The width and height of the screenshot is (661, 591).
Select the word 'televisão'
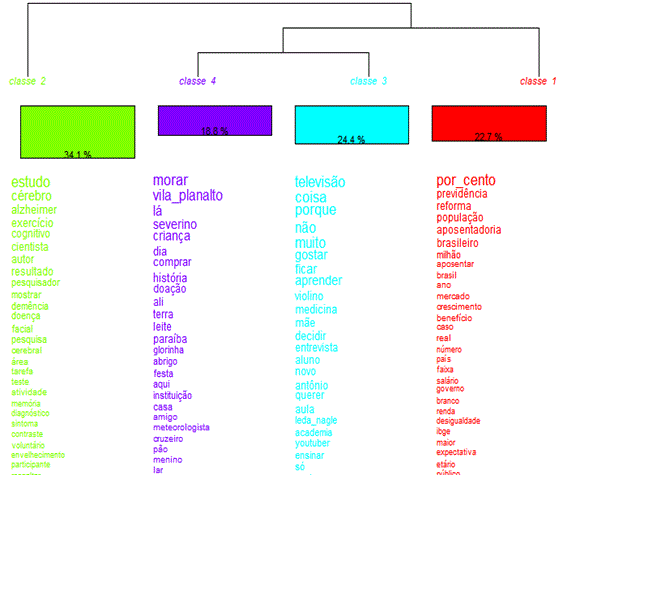click(x=320, y=183)
